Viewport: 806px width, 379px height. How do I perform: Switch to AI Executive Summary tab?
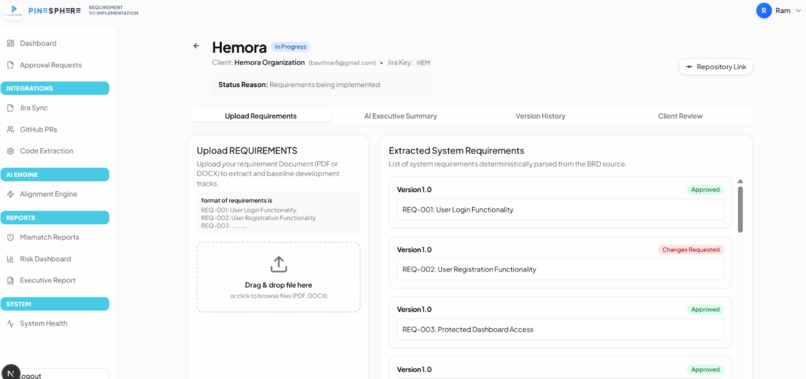point(400,116)
